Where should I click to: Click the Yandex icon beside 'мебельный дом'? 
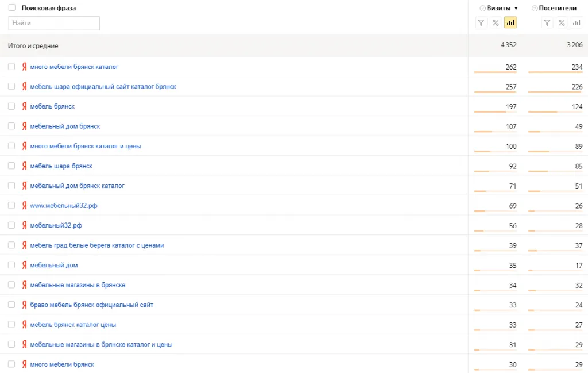click(x=24, y=265)
